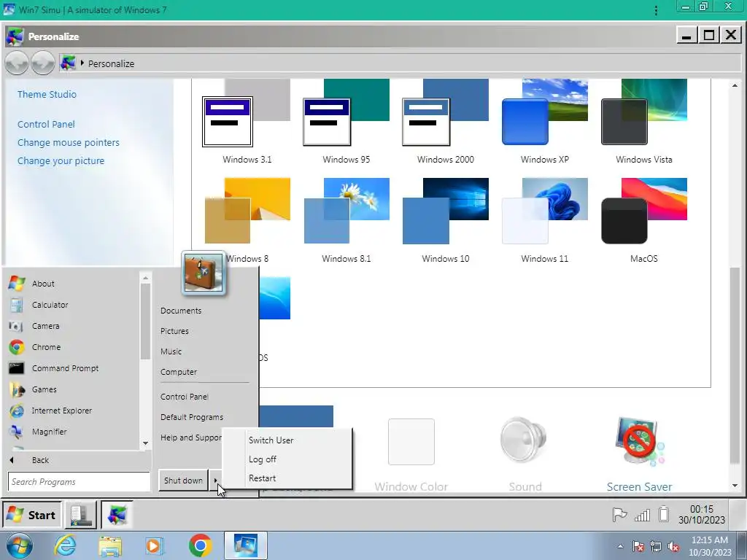
Task: Click the network signal bars in simulator tray
Action: (x=642, y=515)
